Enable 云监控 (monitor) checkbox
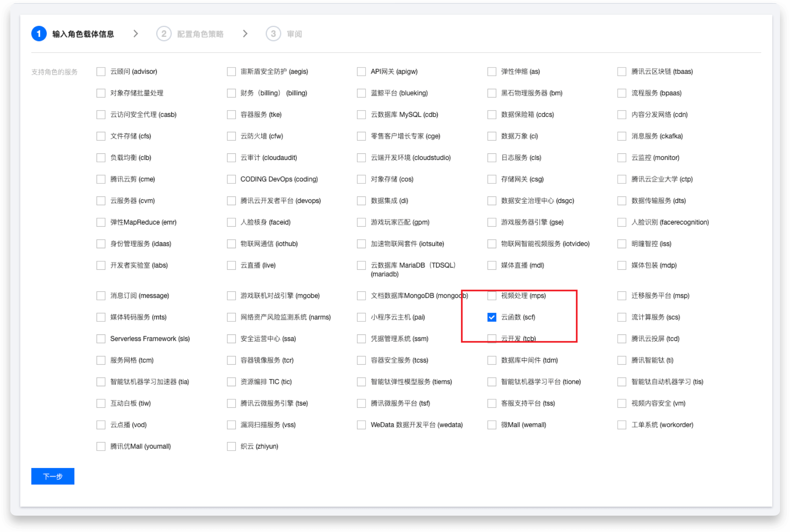790x532 pixels. tap(622, 157)
